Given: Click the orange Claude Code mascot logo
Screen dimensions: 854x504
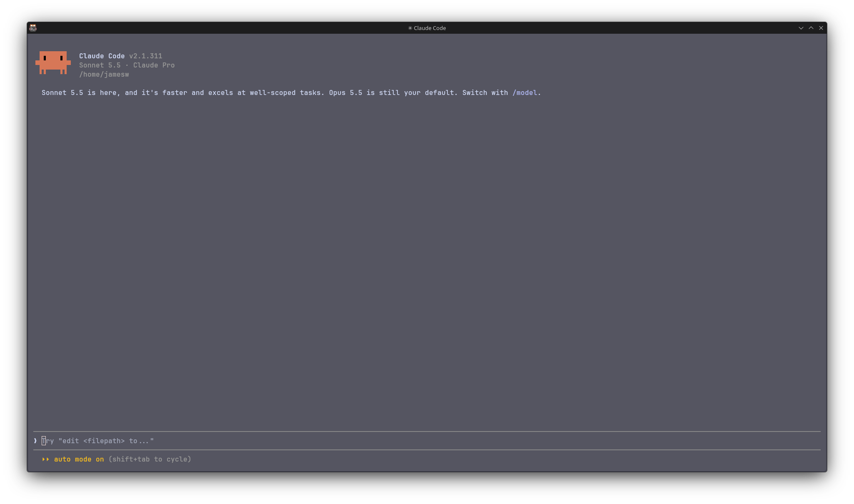Looking at the screenshot, I should (x=53, y=63).
